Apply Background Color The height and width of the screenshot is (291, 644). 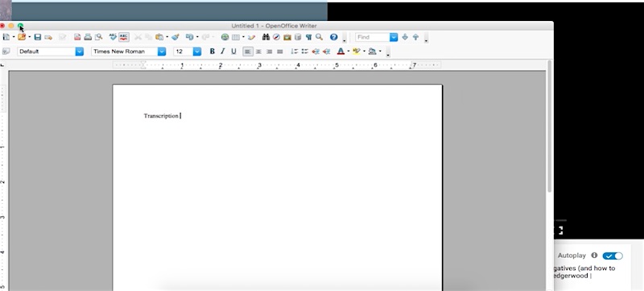[372, 52]
